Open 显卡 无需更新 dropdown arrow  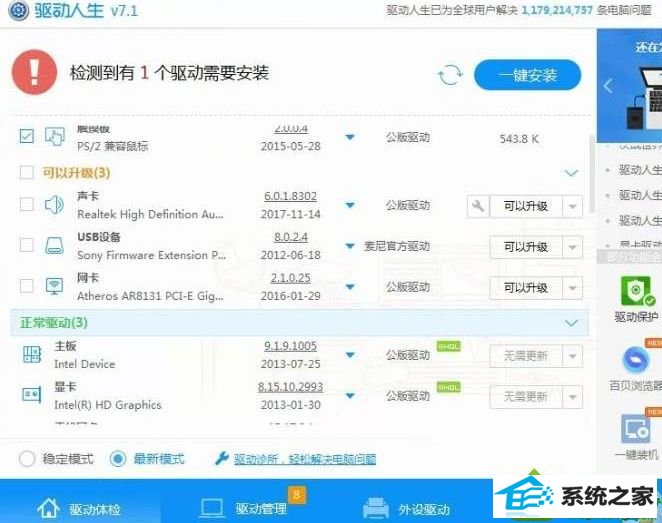572,397
